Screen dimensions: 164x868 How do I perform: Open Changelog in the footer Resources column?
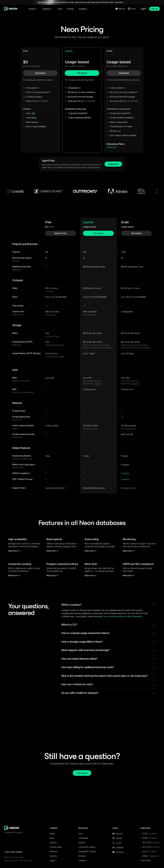83,838
